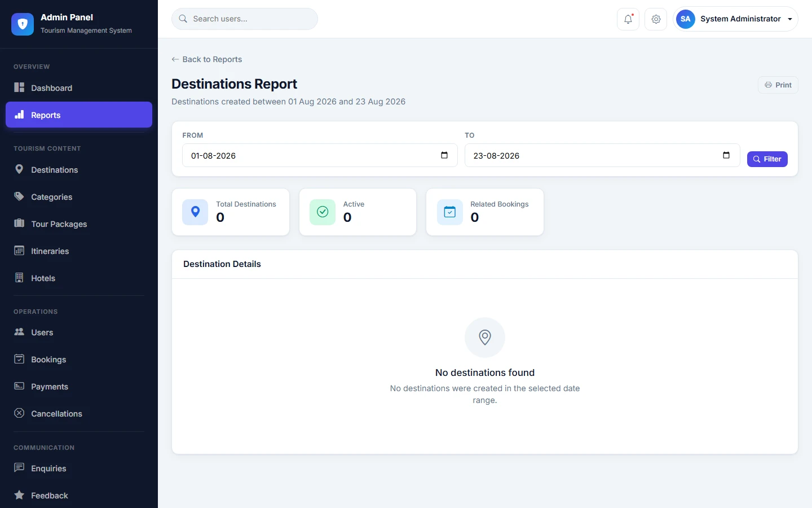This screenshot has width=812, height=508.
Task: Click the Cancellations circle-x icon
Action: [19, 413]
